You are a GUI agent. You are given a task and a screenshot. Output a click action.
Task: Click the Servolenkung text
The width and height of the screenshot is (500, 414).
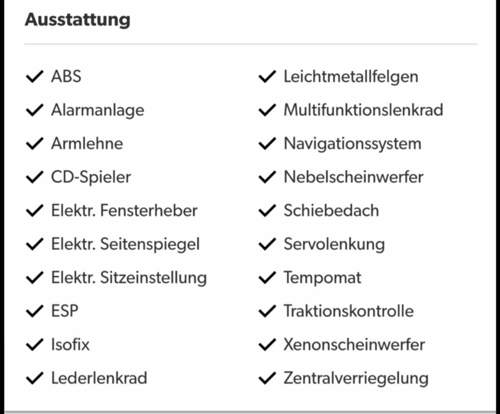(334, 245)
